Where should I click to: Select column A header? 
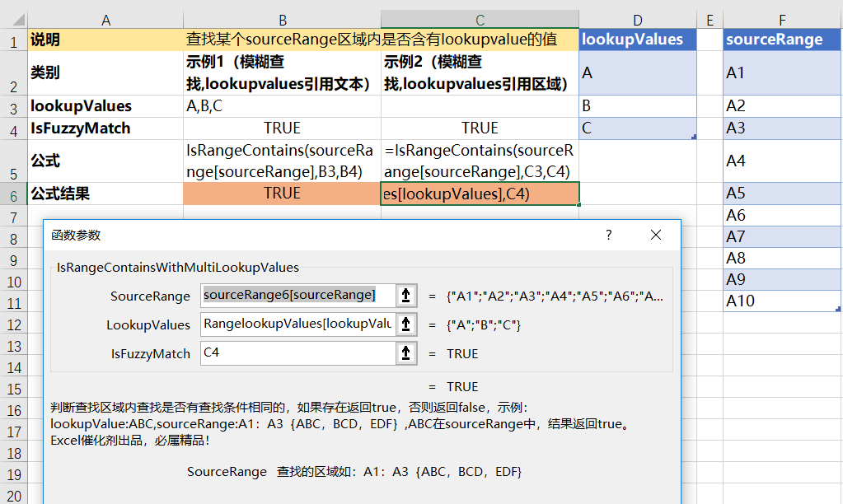[x=106, y=20]
